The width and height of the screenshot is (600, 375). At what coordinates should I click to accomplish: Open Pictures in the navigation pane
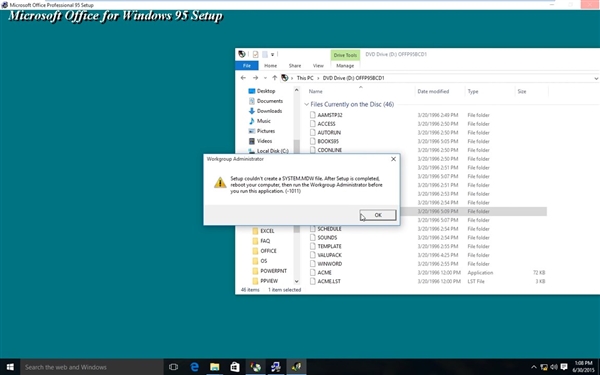(x=262, y=131)
